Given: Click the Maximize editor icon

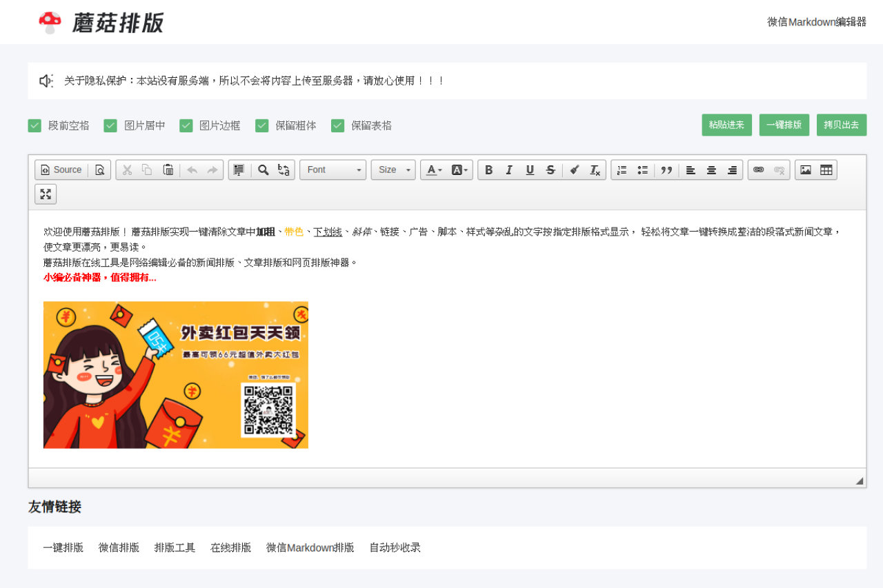Looking at the screenshot, I should click(46, 194).
